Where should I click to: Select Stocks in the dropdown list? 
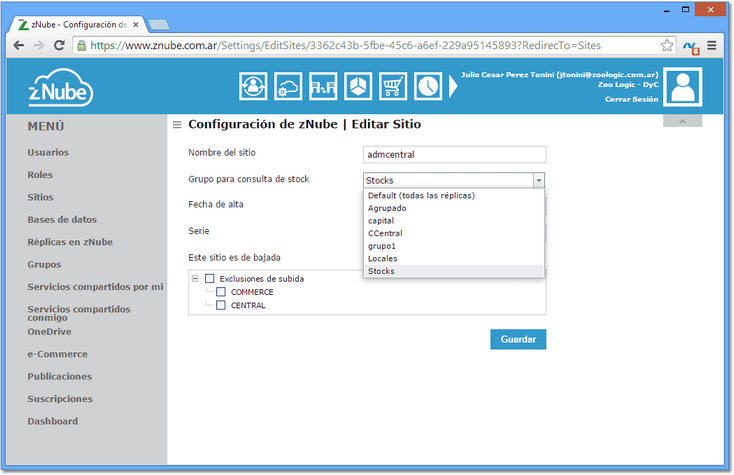coord(454,271)
